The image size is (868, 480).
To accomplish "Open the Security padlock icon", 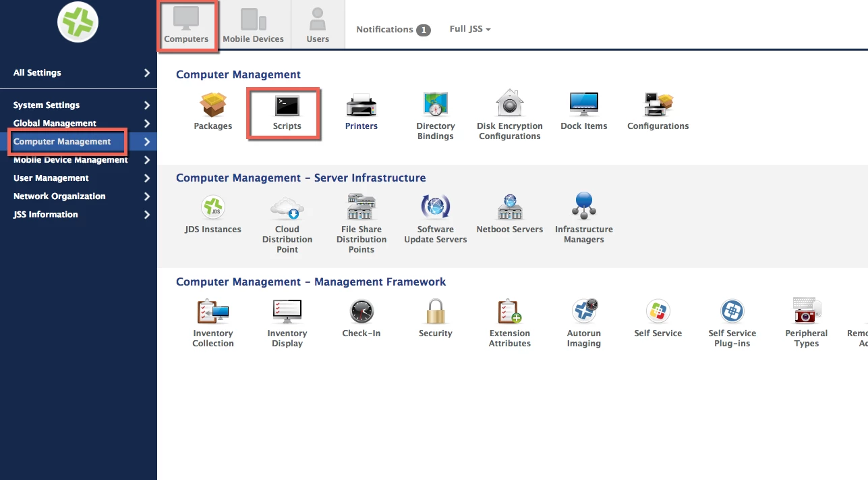I will (x=436, y=311).
